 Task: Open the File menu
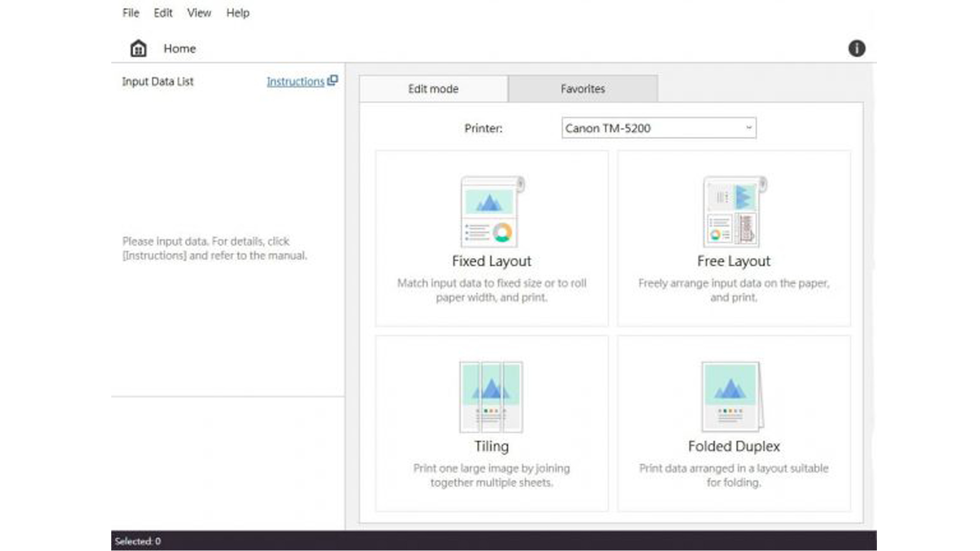pos(131,13)
